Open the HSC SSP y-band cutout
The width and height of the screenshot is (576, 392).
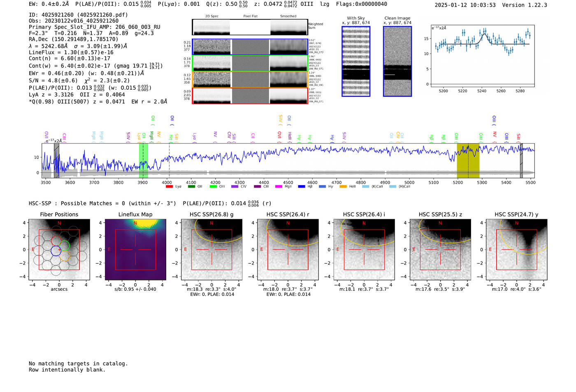[517, 250]
